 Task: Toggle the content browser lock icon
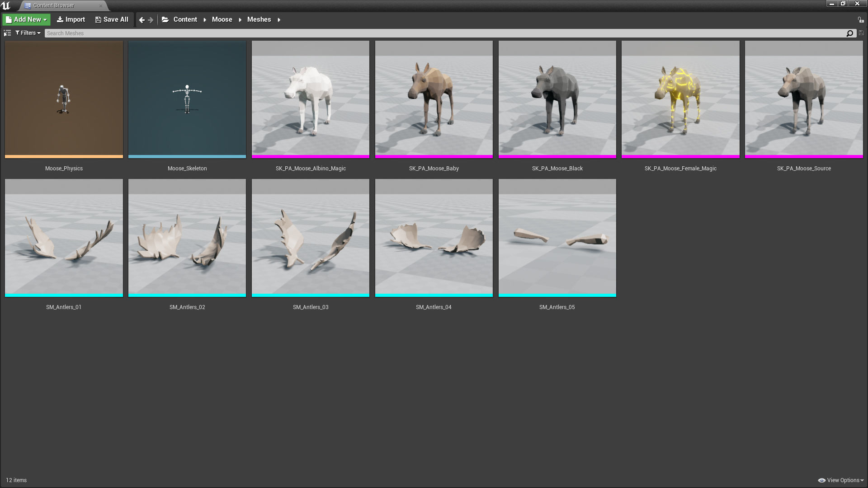[x=860, y=20]
